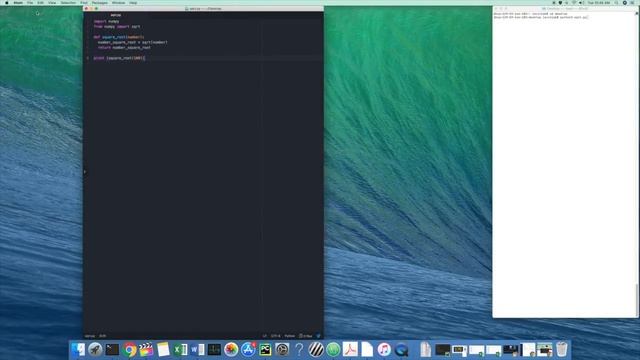
Task: Open the Packages menu
Action: 100,3
